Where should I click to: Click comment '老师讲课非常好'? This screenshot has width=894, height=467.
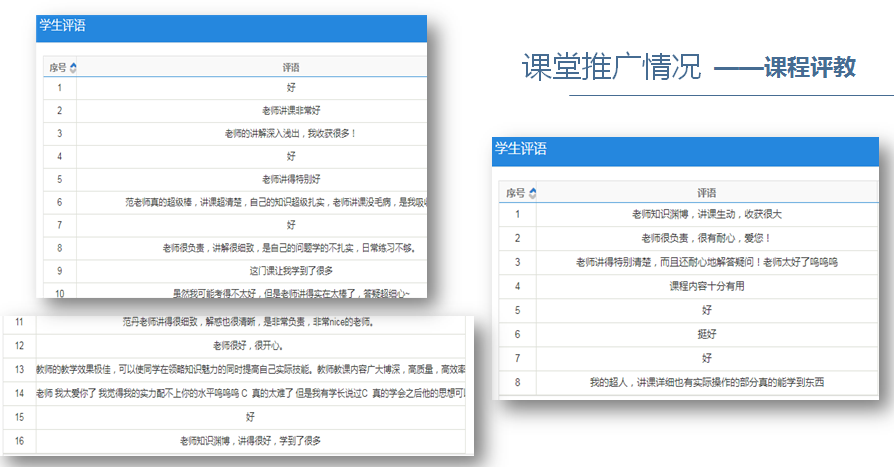(x=291, y=111)
